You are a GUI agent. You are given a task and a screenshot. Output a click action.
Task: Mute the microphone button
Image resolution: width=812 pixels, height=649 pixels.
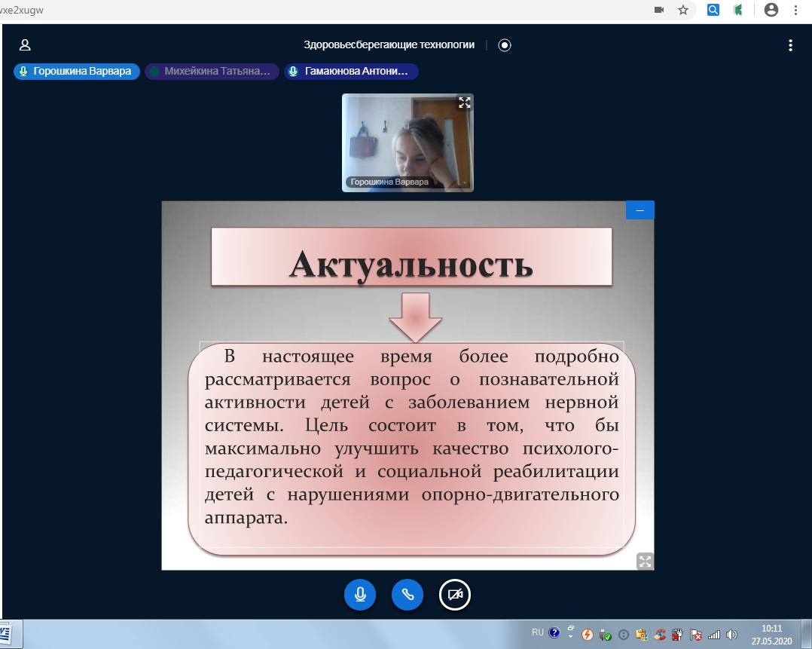pos(360,595)
